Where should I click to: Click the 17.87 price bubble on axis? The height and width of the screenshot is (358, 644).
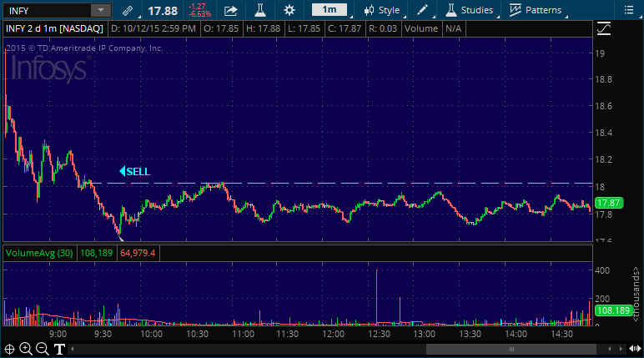coord(609,203)
